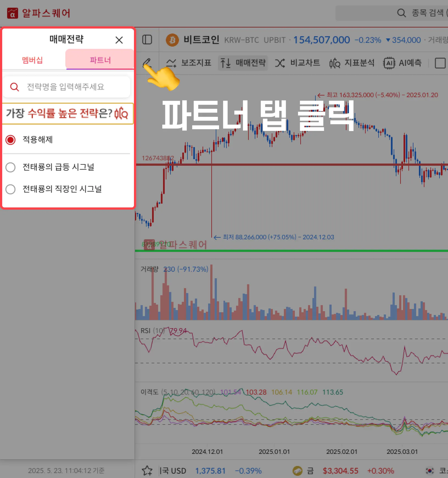Click the red 126743882 price line label
The image size is (448, 478).
pyautogui.click(x=158, y=158)
